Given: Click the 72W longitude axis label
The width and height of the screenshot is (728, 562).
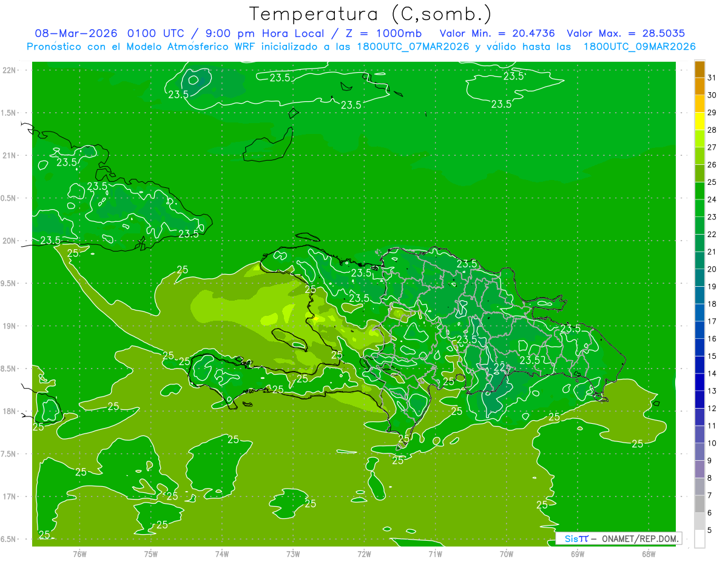Looking at the screenshot, I should [x=364, y=554].
